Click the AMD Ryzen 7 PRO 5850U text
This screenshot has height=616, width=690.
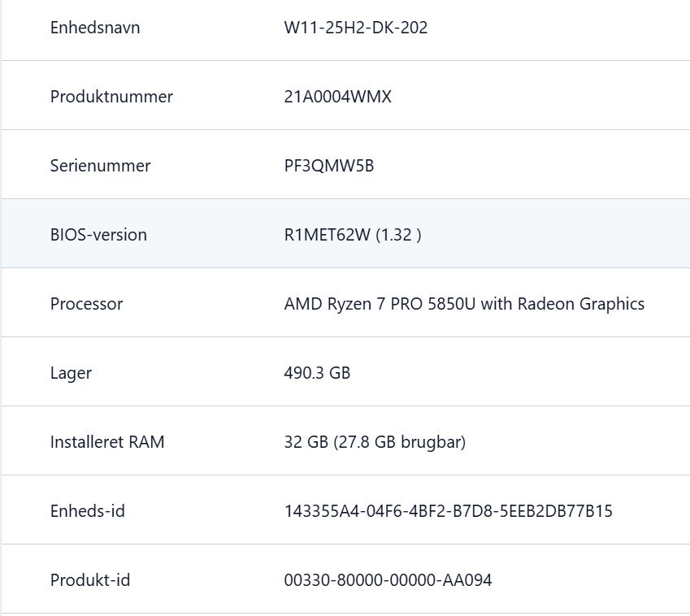[x=380, y=304]
